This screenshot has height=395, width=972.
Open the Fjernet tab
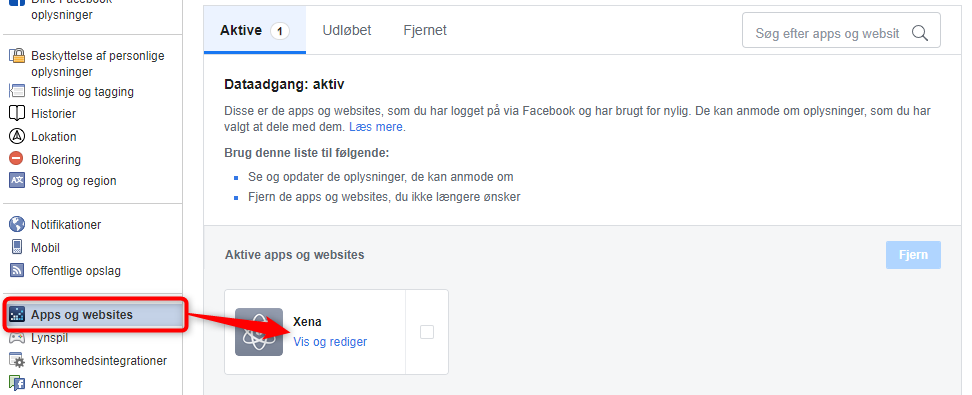point(425,30)
